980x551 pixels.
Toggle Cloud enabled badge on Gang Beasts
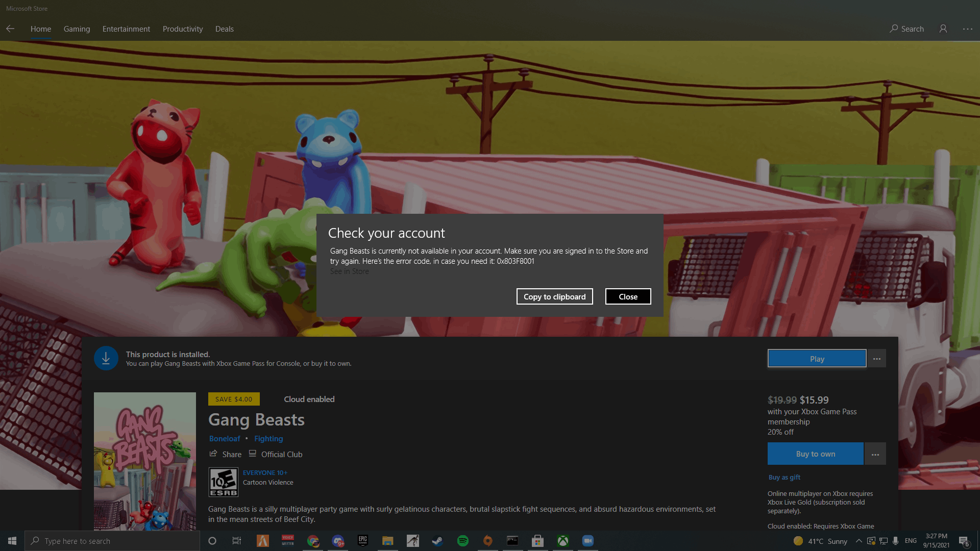309,398
